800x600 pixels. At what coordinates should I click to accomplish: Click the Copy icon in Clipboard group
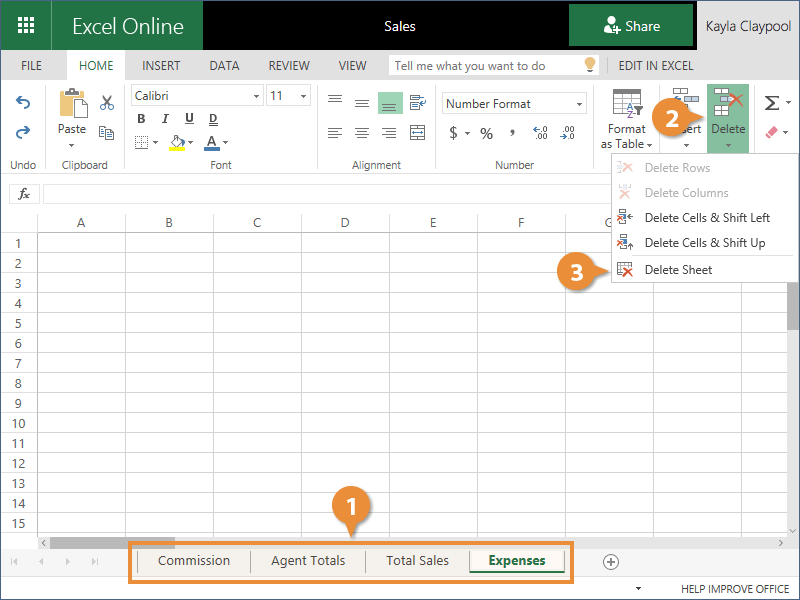(106, 132)
